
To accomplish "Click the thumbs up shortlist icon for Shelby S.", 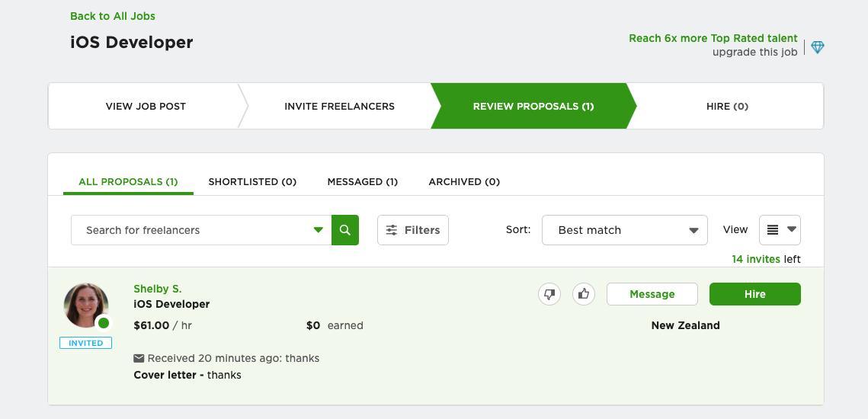I will [584, 294].
